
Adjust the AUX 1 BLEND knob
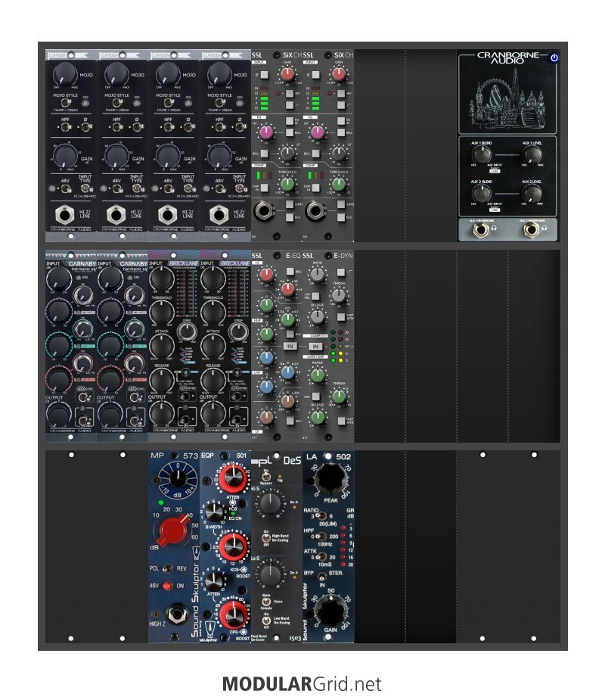click(482, 154)
